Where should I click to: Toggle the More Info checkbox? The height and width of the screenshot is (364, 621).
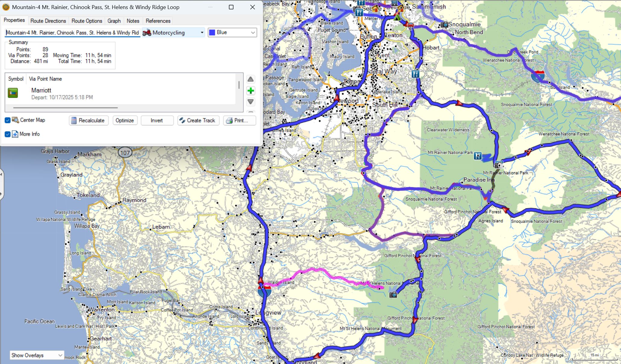(8, 134)
